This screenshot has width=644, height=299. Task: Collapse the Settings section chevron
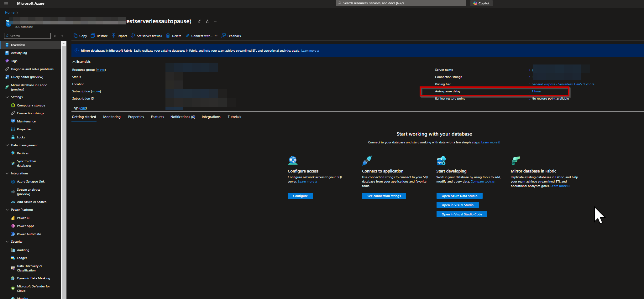pos(7,97)
